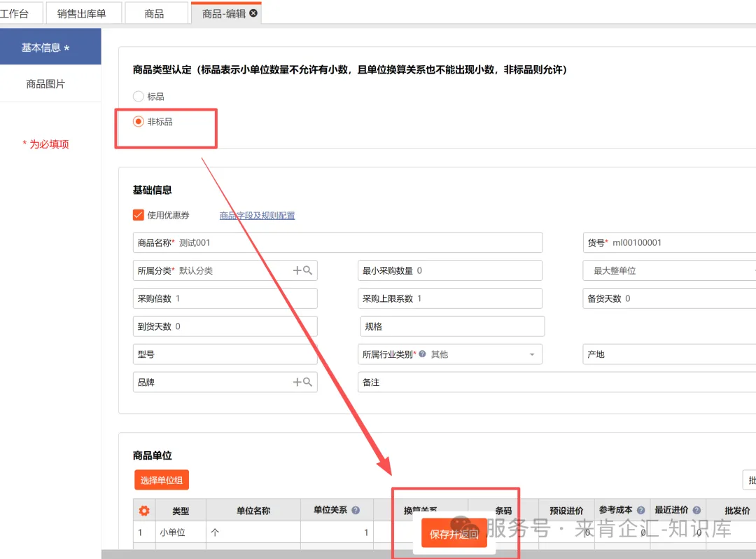
Task: Open the 所属行业类别 dropdown
Action: coord(531,354)
